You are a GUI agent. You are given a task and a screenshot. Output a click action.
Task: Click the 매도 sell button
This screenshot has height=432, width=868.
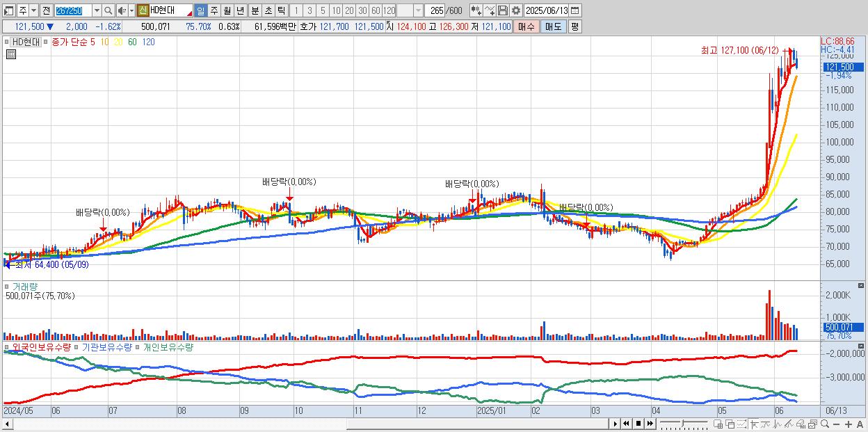[554, 26]
